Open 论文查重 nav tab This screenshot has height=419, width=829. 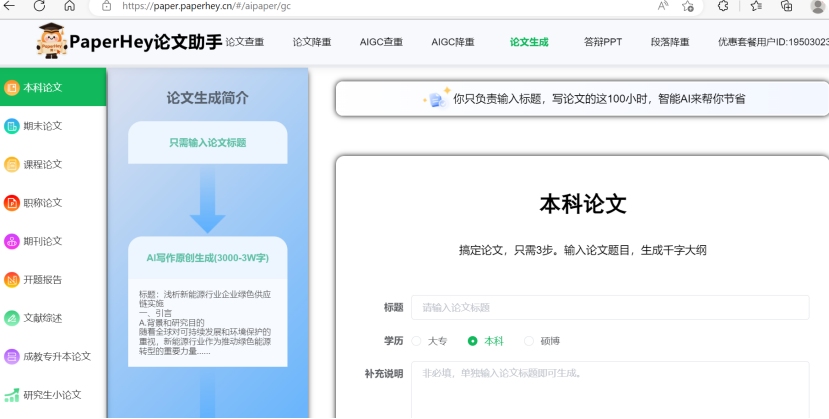245,42
